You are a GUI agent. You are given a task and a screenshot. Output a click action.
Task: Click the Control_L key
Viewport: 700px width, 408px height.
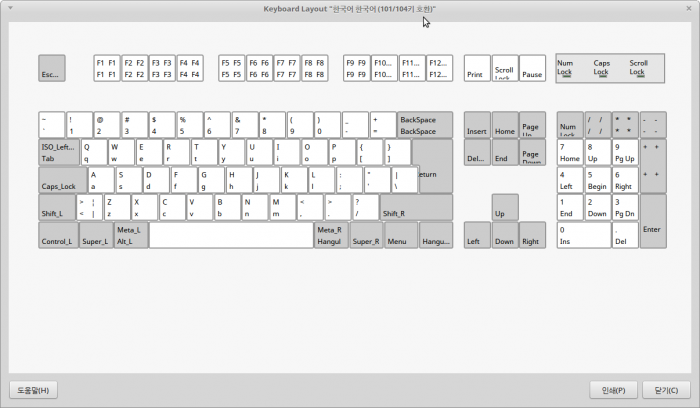58,235
